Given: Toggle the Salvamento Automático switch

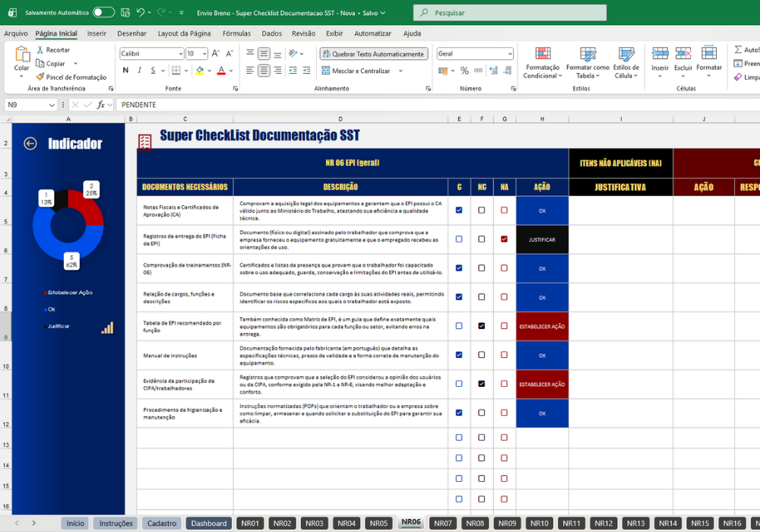Looking at the screenshot, I should pyautogui.click(x=103, y=13).
